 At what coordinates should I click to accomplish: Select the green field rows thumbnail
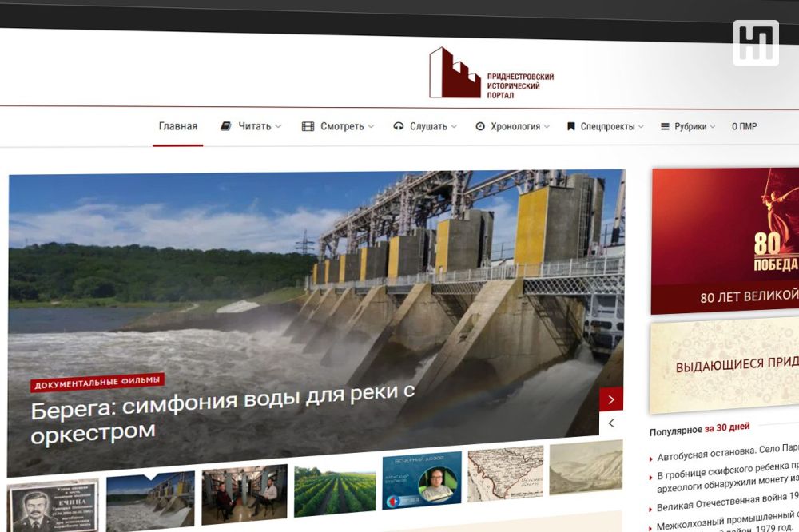334,490
